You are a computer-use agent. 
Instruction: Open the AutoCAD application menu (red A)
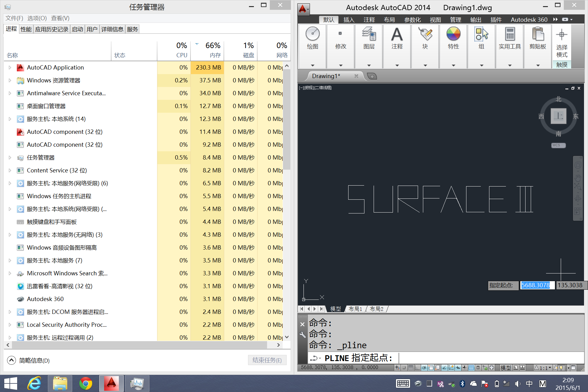pos(303,9)
